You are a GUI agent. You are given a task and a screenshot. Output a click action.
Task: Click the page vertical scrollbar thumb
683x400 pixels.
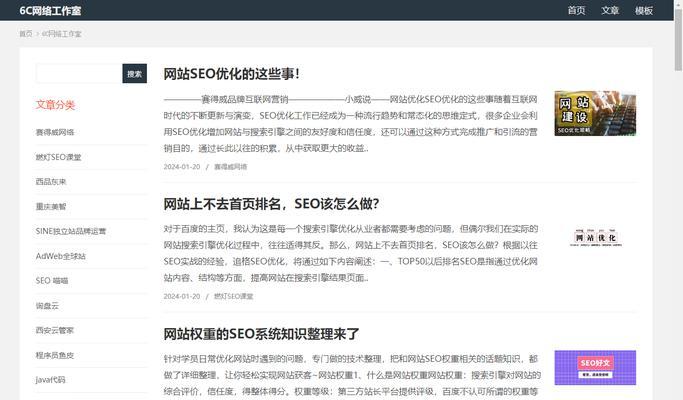678,39
